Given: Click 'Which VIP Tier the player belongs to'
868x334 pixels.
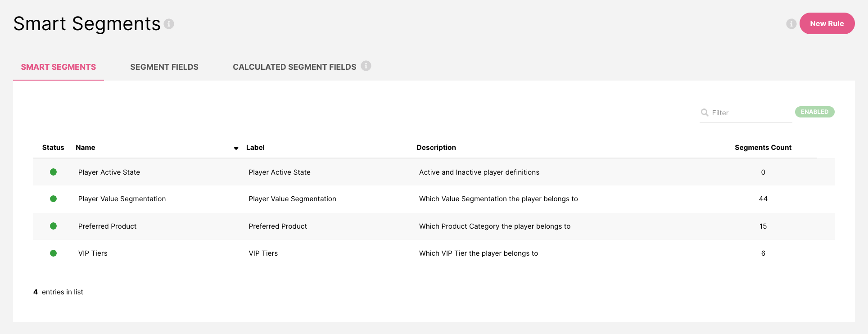Looking at the screenshot, I should (x=479, y=253).
